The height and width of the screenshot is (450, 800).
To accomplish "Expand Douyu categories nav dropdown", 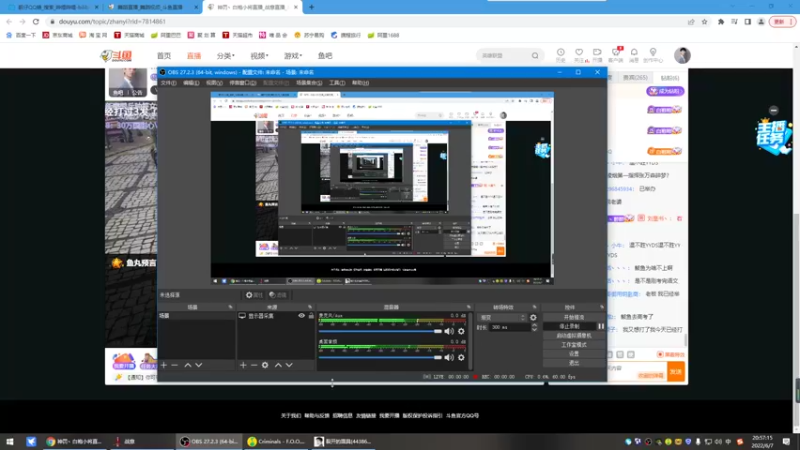I will (226, 56).
